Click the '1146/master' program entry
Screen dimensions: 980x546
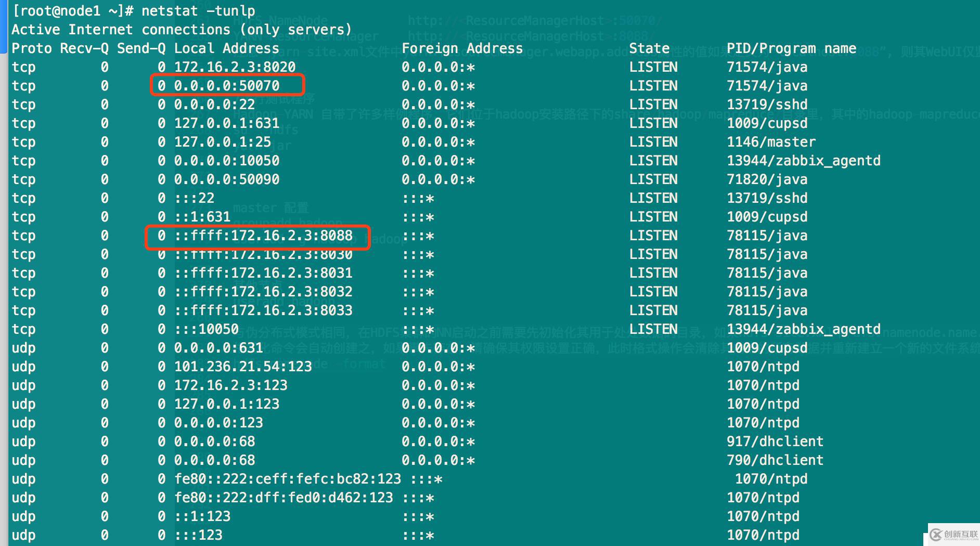(771, 142)
